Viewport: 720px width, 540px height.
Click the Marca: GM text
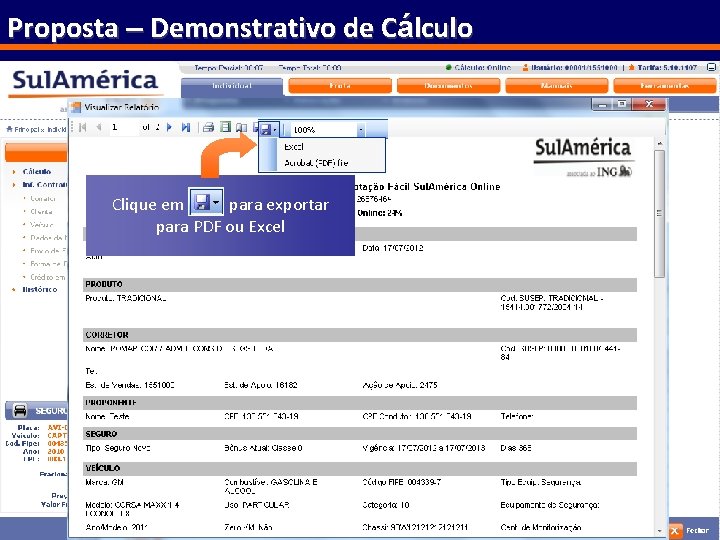(104, 483)
